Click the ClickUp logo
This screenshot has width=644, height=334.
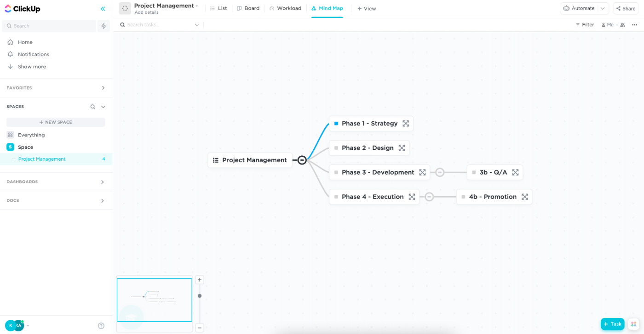22,8
